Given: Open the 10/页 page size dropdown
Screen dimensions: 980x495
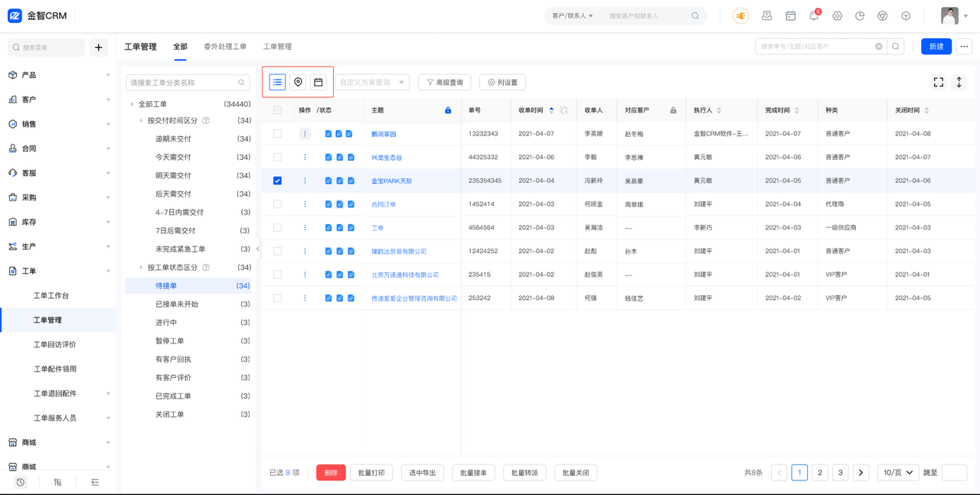Looking at the screenshot, I should point(897,473).
